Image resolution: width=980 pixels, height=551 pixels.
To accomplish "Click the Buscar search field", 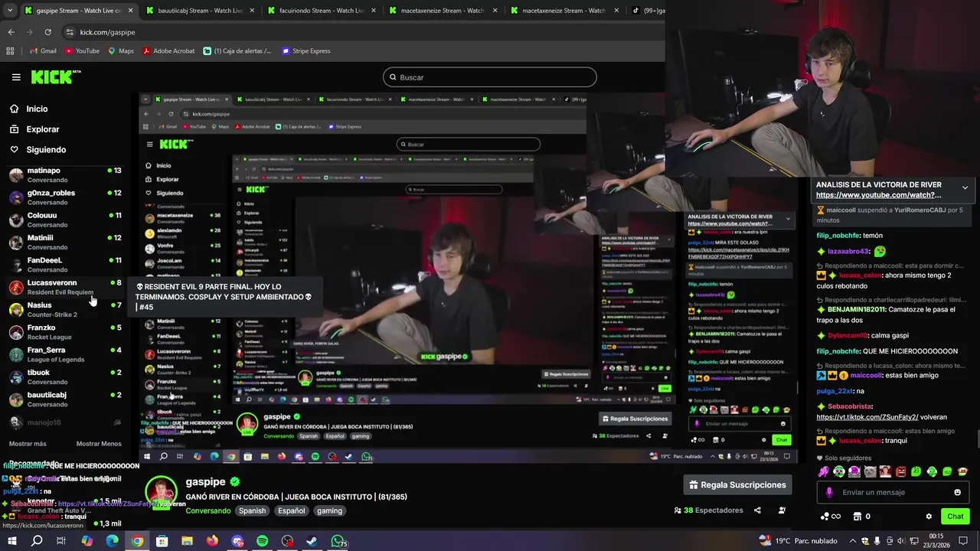I will (489, 77).
